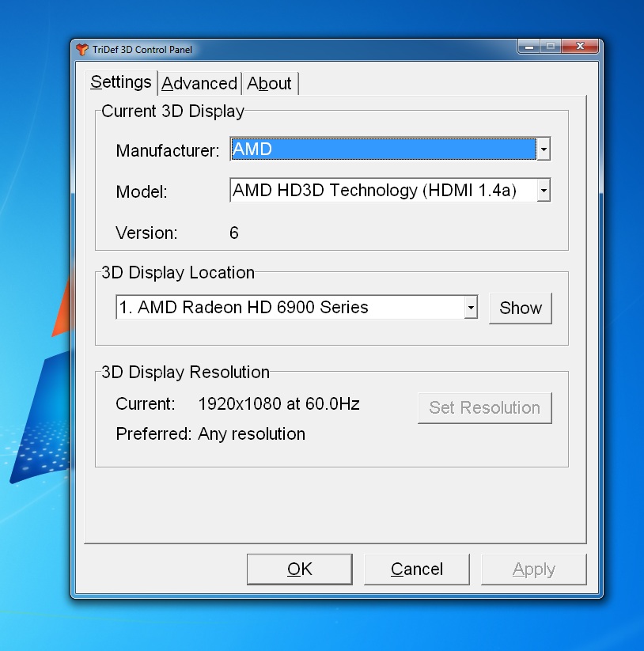This screenshot has height=651, width=644.
Task: Click the Manufacturer label
Action: point(168,151)
